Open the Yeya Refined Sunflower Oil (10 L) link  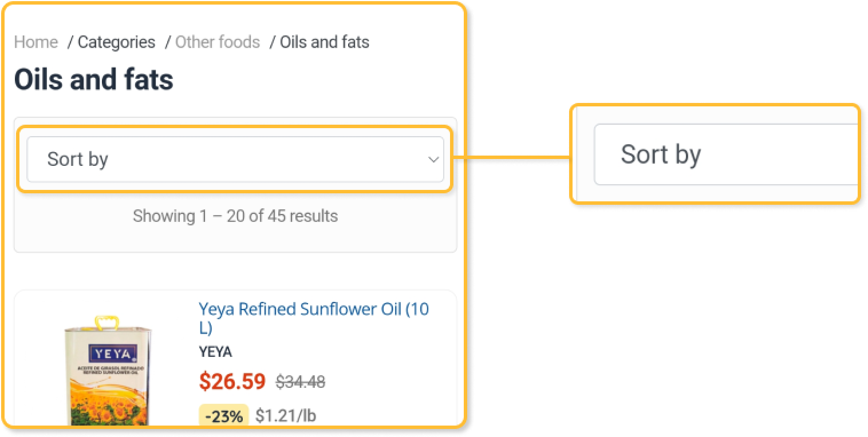click(313, 309)
